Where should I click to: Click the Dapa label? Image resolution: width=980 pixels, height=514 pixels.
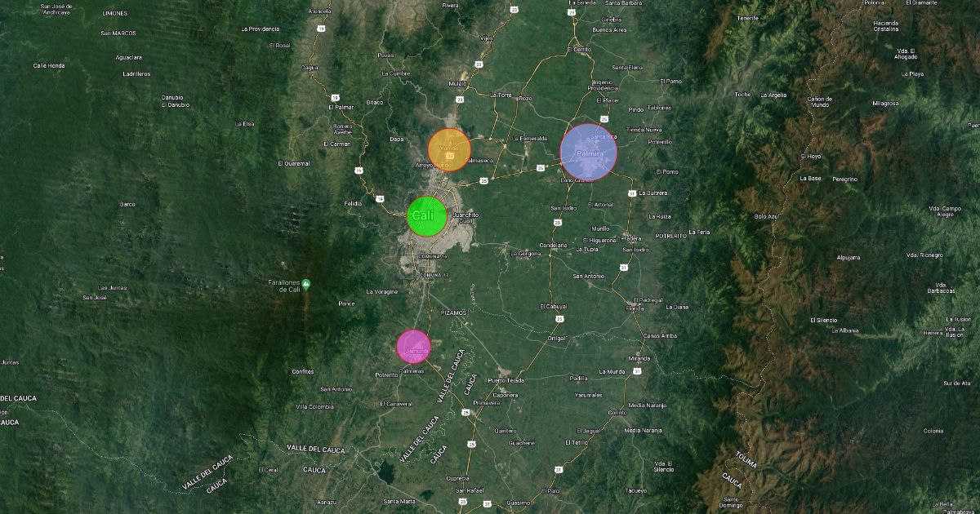click(397, 139)
